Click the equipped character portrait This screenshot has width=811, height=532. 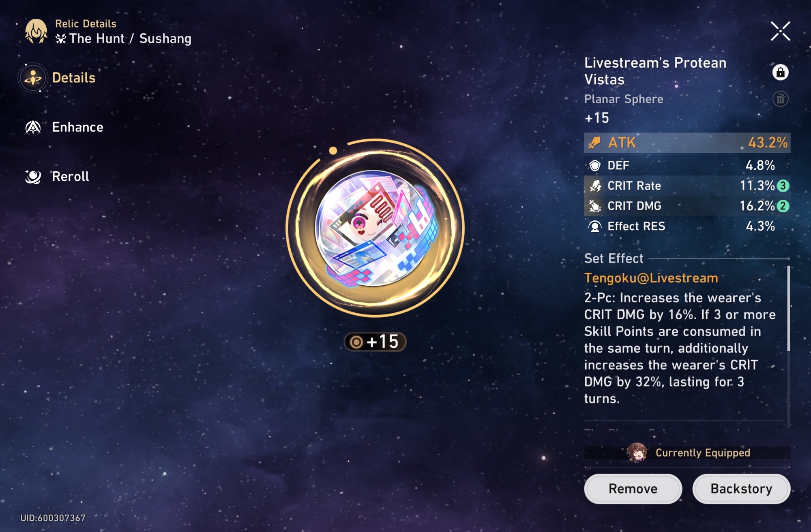click(x=637, y=452)
